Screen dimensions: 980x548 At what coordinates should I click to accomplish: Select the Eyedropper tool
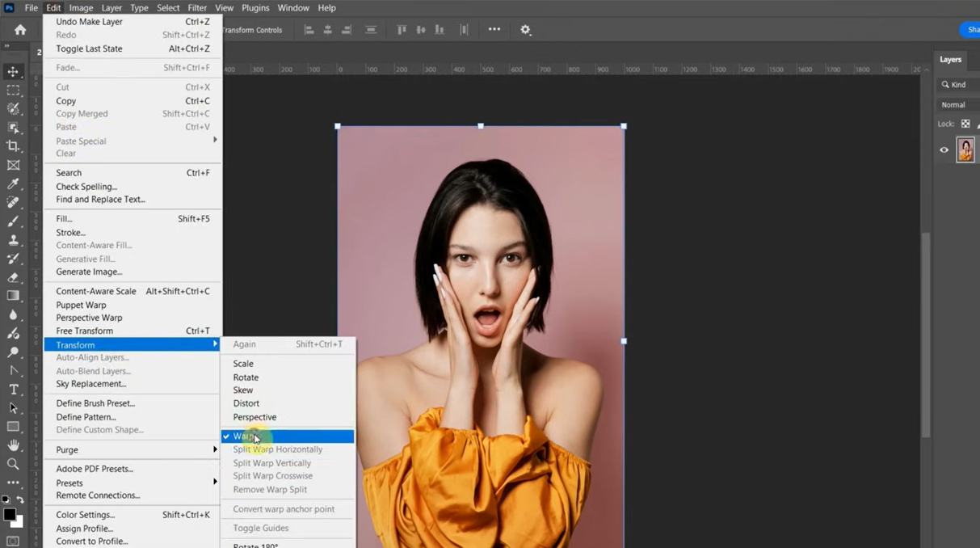13,183
